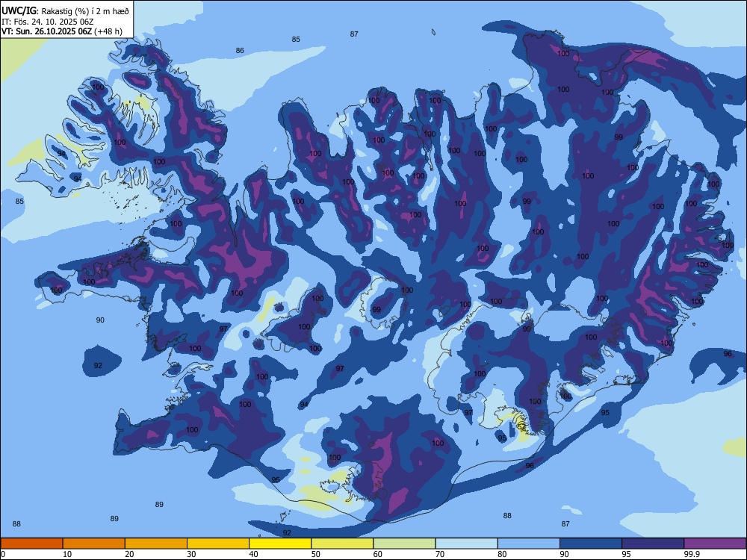Click the 10–20 orange legend swatch
747x560 pixels.
(x=94, y=544)
